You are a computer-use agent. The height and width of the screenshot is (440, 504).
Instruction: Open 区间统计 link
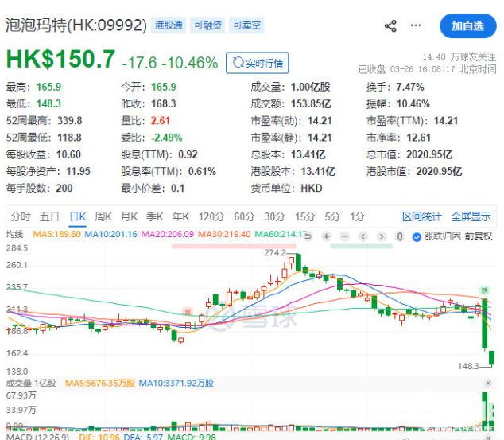tap(421, 216)
